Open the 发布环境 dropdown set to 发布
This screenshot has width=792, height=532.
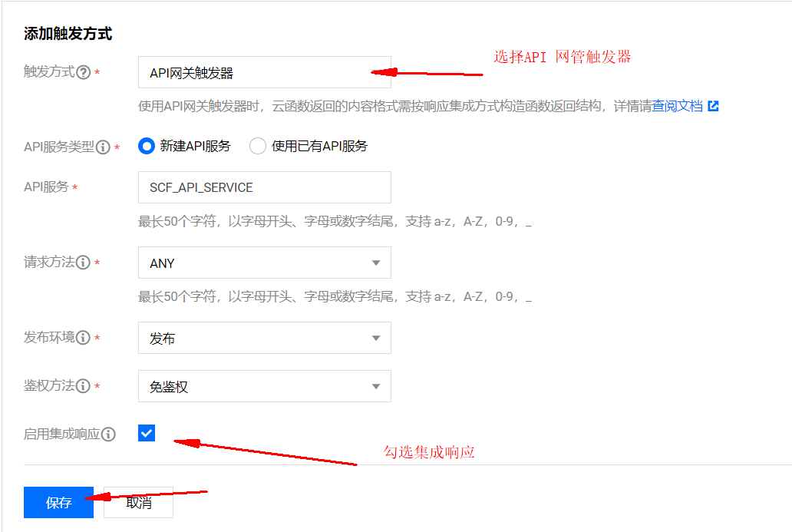pos(264,338)
